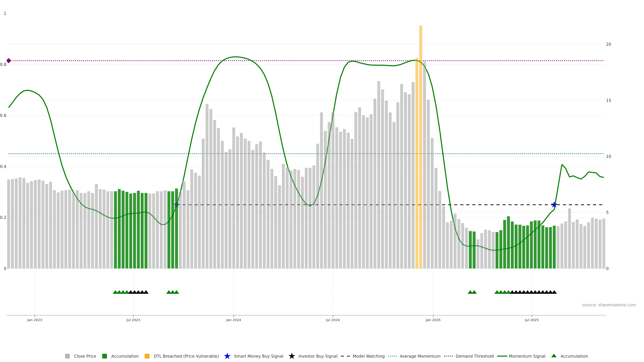Click the blue Smart Money star near Jul 2025
The image size is (644, 362).
click(554, 205)
